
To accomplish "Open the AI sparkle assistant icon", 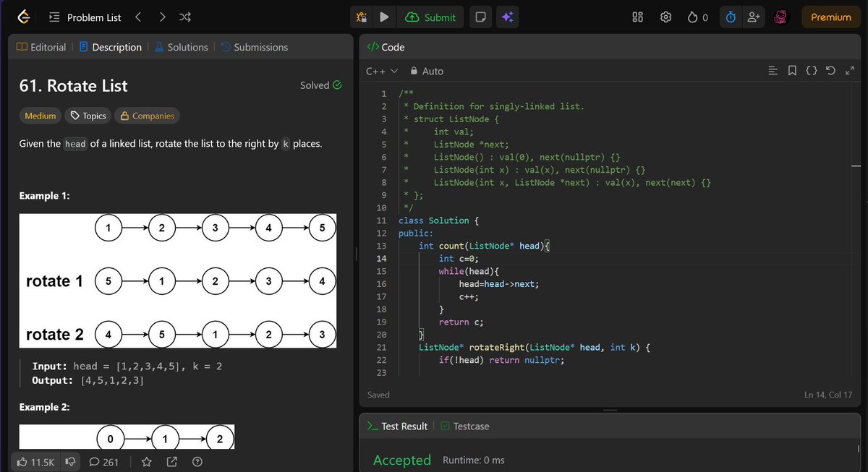I will pos(507,17).
